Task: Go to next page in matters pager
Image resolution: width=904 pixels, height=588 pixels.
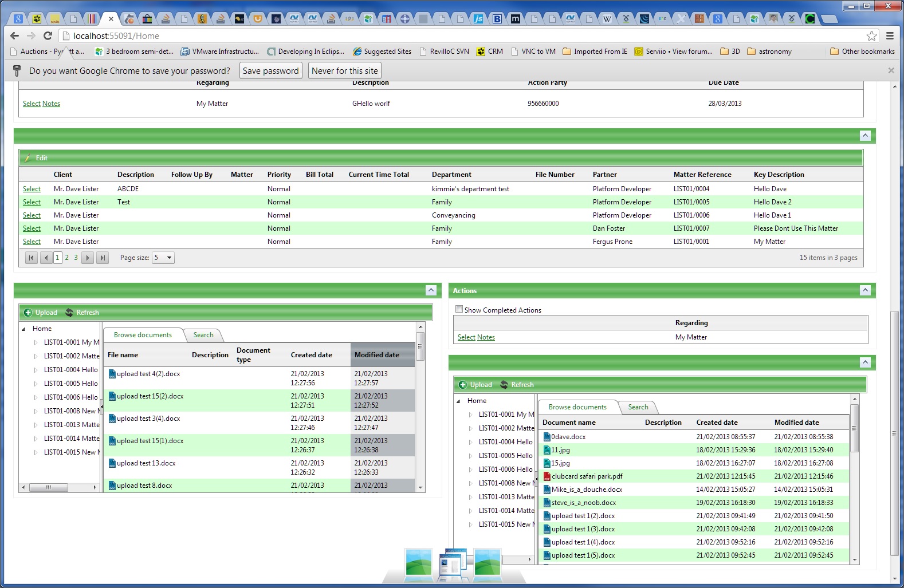Action: [x=88, y=258]
